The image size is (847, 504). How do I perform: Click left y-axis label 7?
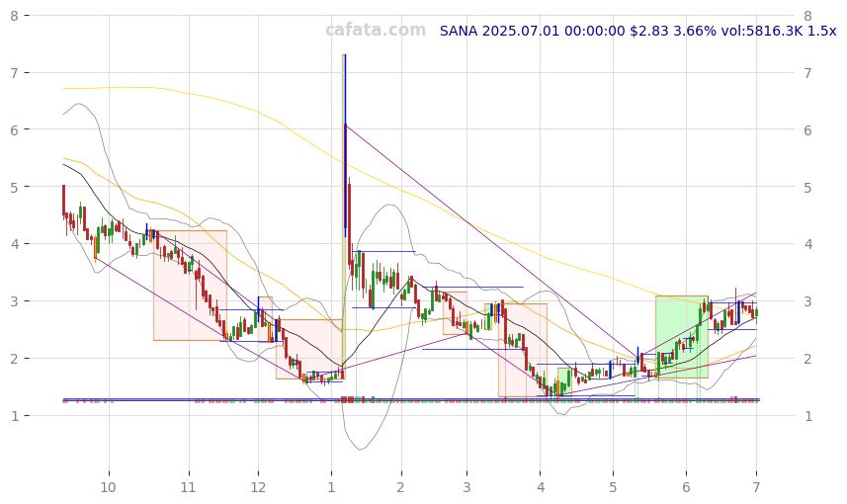point(14,72)
